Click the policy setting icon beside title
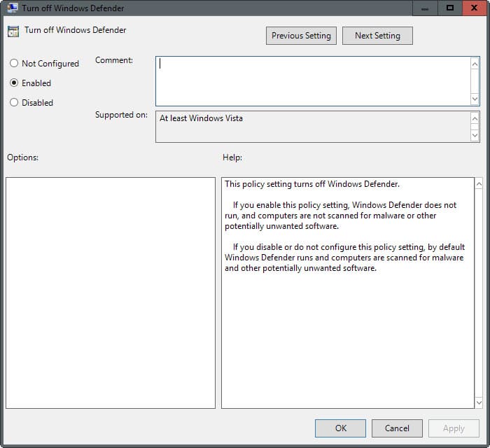The image size is (490, 448). click(x=13, y=31)
